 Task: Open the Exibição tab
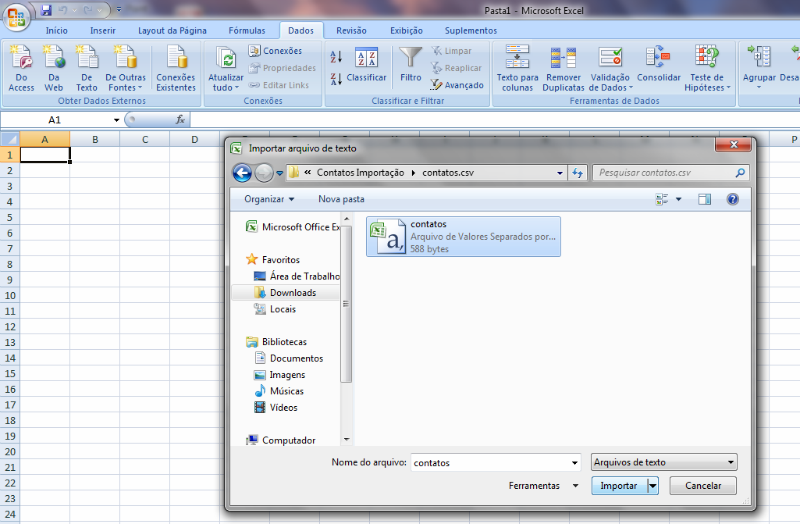click(x=406, y=31)
